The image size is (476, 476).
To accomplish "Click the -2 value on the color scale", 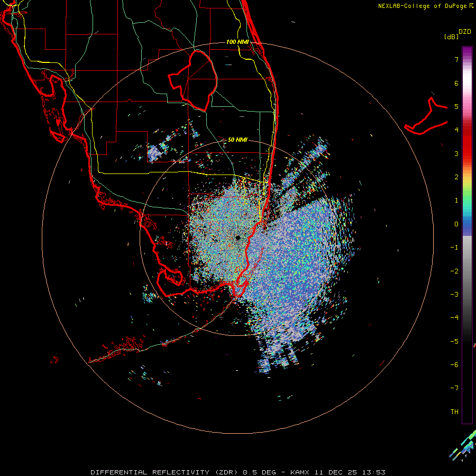I will 454,271.
